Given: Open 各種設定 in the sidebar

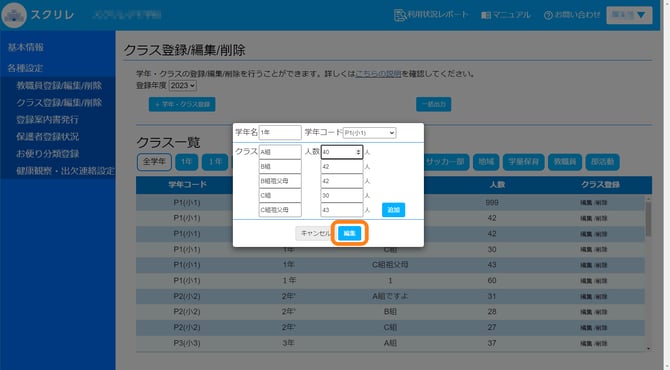Looking at the screenshot, I should (26, 68).
